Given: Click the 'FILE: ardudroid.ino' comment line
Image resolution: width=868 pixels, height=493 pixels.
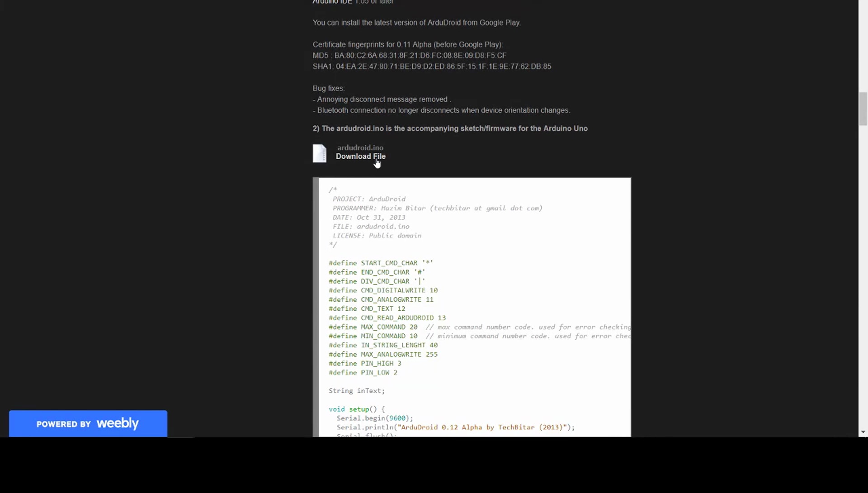Looking at the screenshot, I should [x=371, y=227].
